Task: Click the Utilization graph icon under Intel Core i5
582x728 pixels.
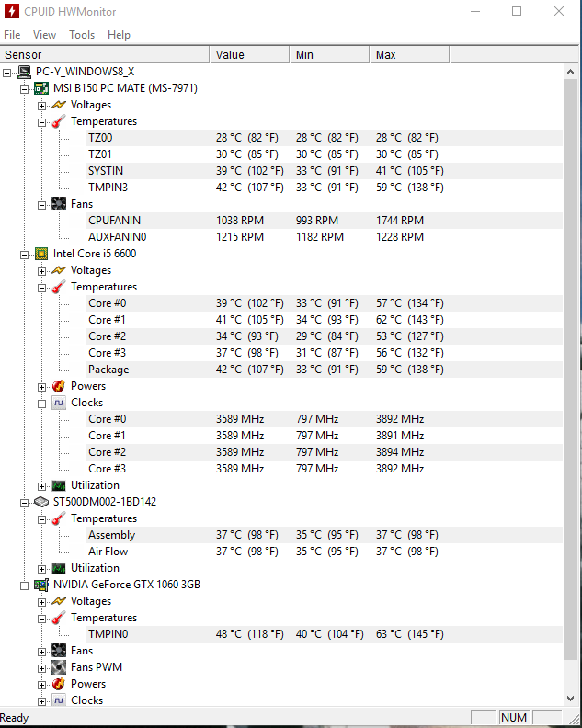Action: pos(59,485)
